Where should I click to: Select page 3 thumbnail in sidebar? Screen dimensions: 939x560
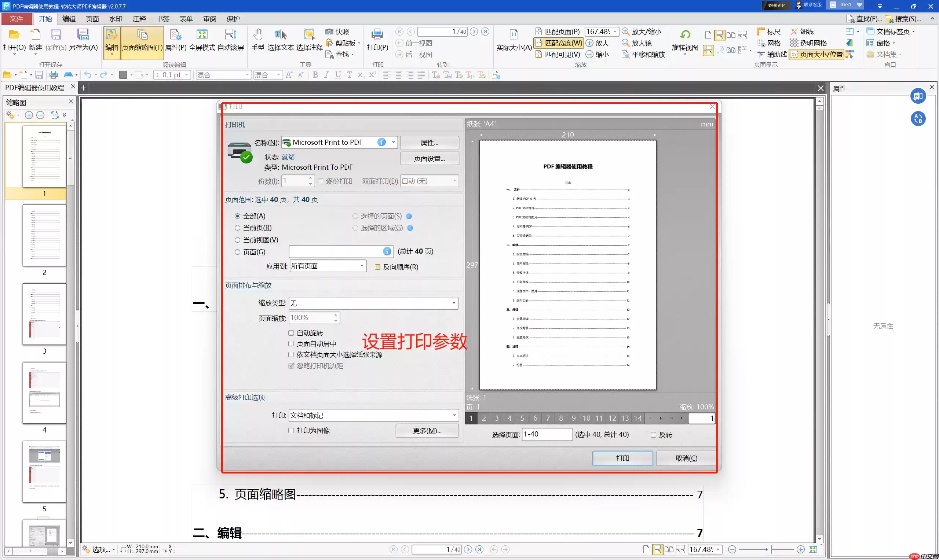pyautogui.click(x=44, y=314)
